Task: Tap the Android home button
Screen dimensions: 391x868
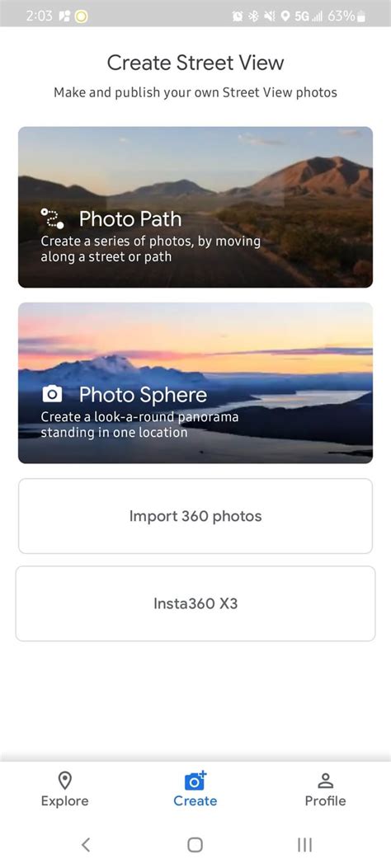Action: point(195,844)
